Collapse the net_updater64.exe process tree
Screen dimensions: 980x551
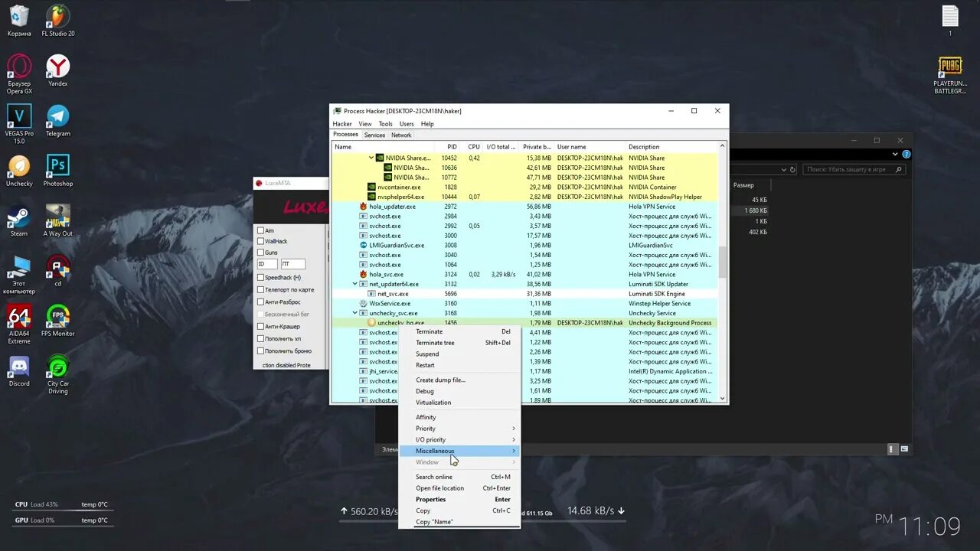click(354, 284)
